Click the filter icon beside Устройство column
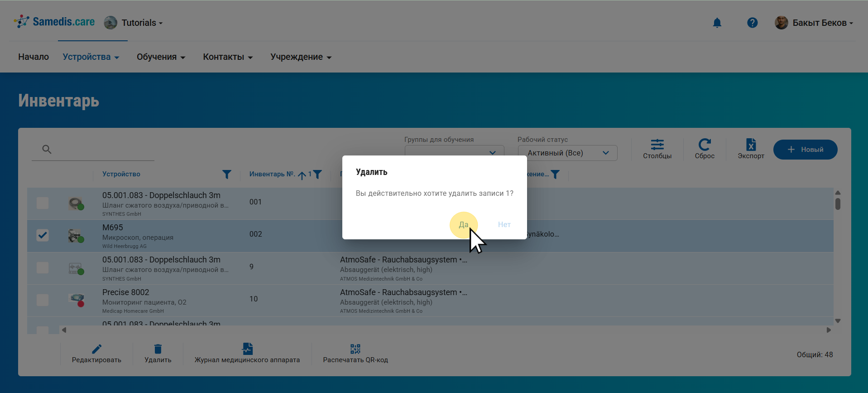Screen dimensions: 868x393 (x=227, y=175)
